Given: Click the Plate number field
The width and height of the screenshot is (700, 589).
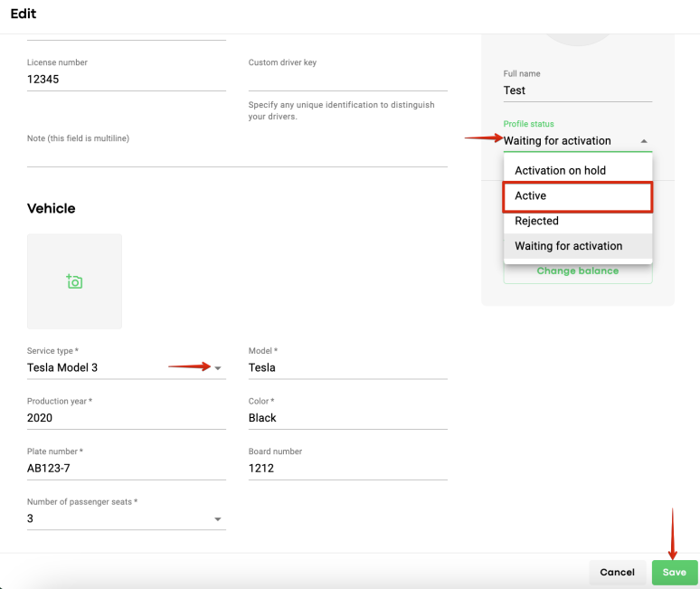Looking at the screenshot, I should point(127,469).
